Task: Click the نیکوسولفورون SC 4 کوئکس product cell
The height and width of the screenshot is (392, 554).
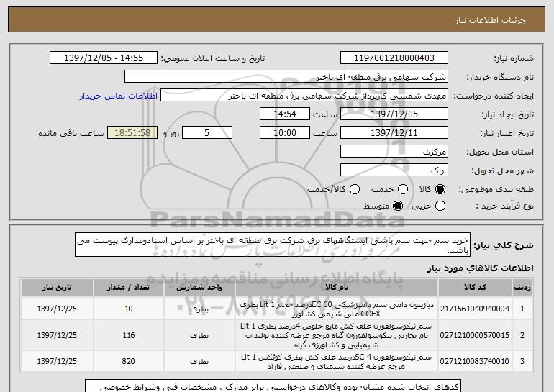Action: click(337, 362)
